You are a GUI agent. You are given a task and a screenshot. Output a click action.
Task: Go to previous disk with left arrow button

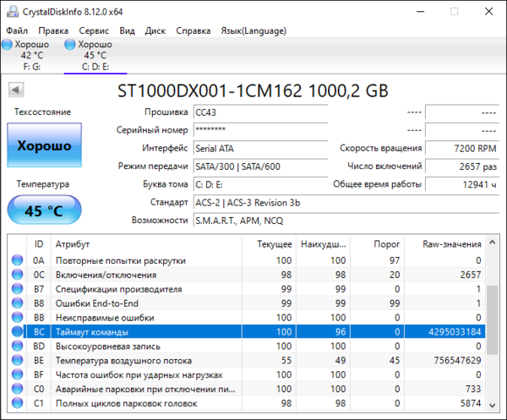(x=16, y=90)
